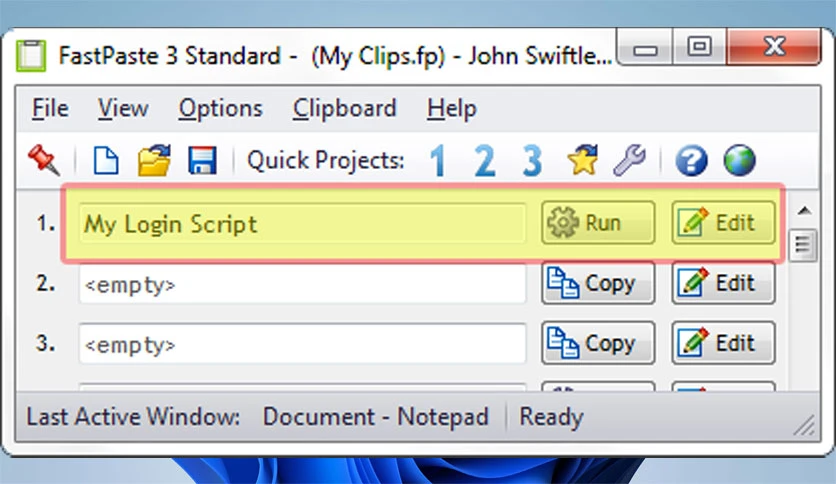Image resolution: width=836 pixels, height=484 pixels.
Task: Click the My Login Script text field
Action: pos(302,223)
